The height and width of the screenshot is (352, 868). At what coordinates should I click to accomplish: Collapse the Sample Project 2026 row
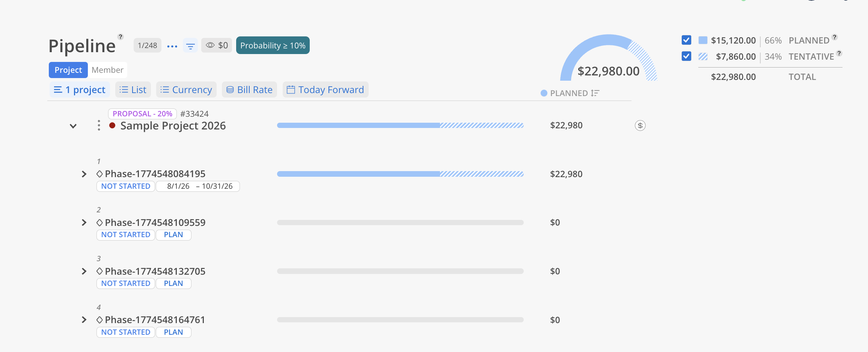pyautogui.click(x=73, y=126)
